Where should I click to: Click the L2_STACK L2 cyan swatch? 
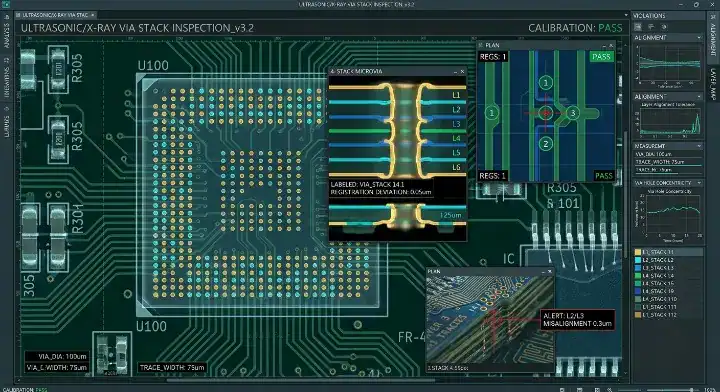click(x=638, y=260)
